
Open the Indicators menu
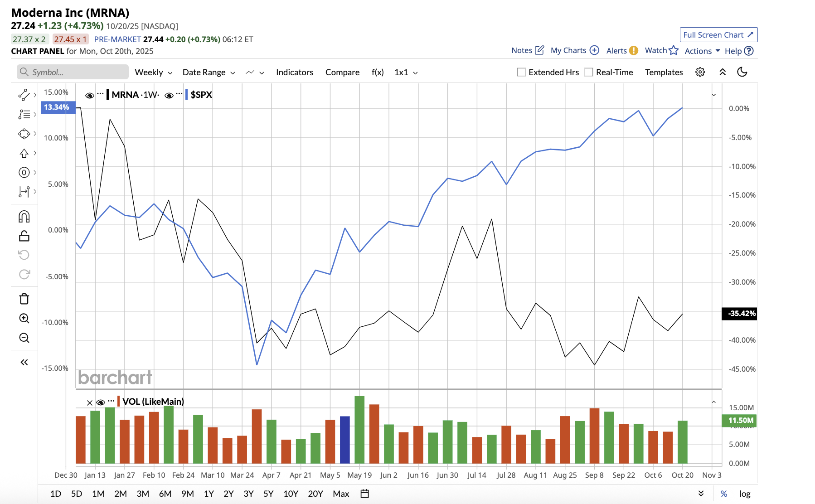tap(295, 72)
